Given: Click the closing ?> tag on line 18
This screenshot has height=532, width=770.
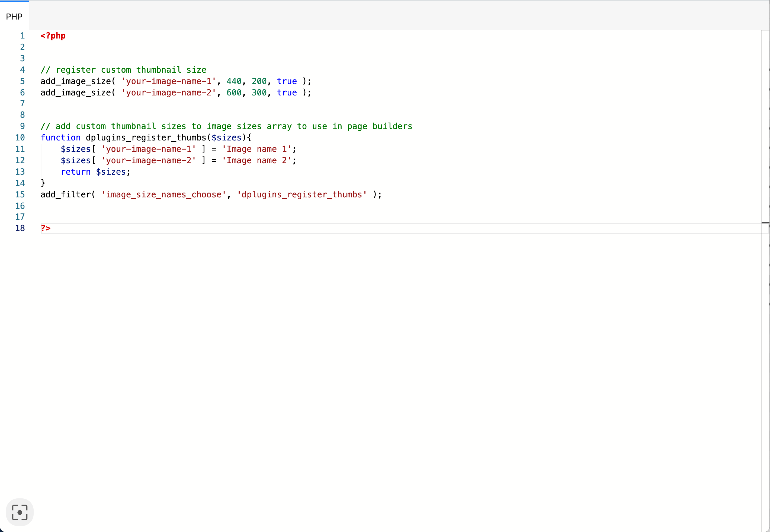Looking at the screenshot, I should tap(46, 228).
